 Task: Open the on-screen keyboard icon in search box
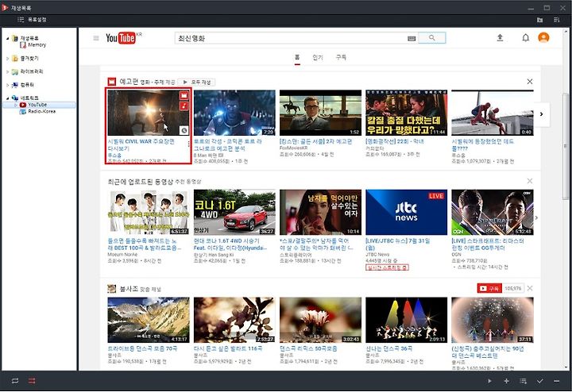[x=412, y=38]
